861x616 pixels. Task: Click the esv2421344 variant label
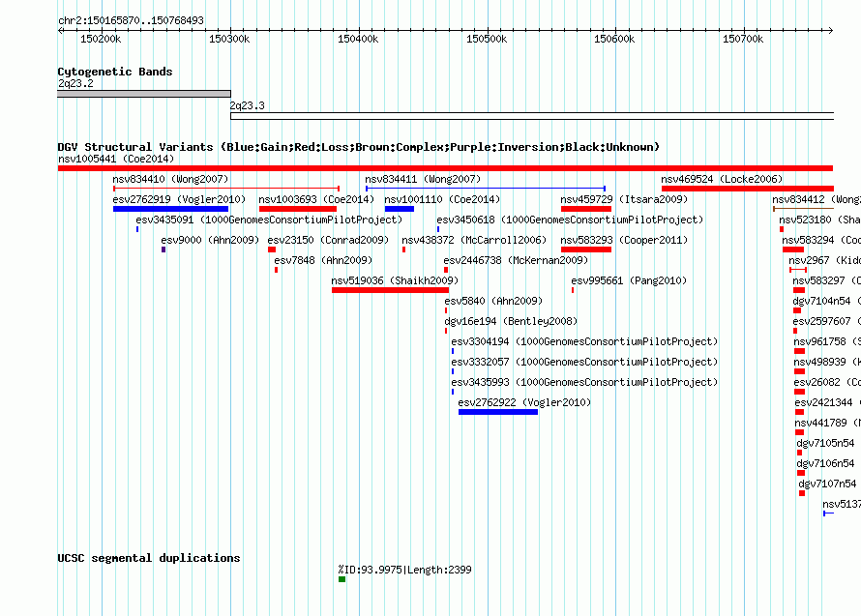pyautogui.click(x=827, y=402)
